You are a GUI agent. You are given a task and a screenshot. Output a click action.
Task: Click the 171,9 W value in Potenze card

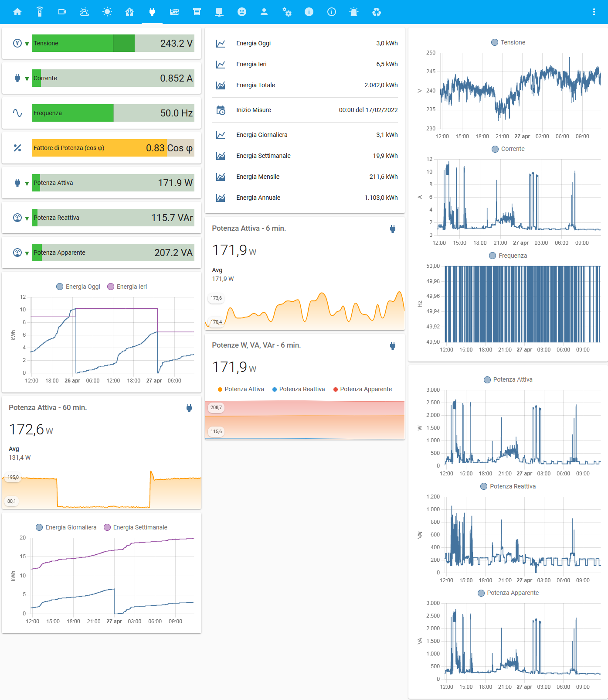click(234, 367)
